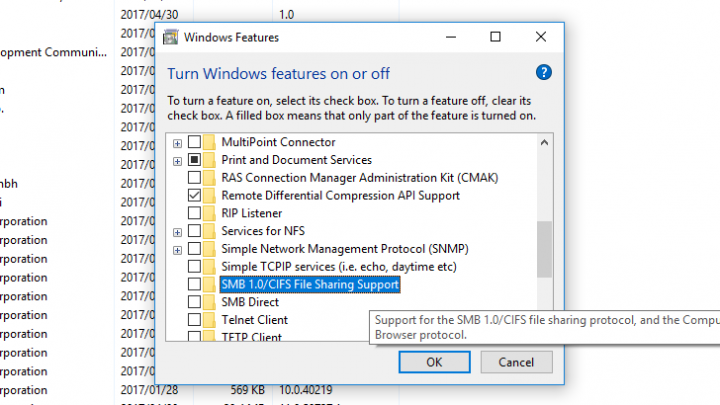Check the SMB Direct box
Image resolution: width=720 pixels, height=405 pixels.
pos(194,302)
